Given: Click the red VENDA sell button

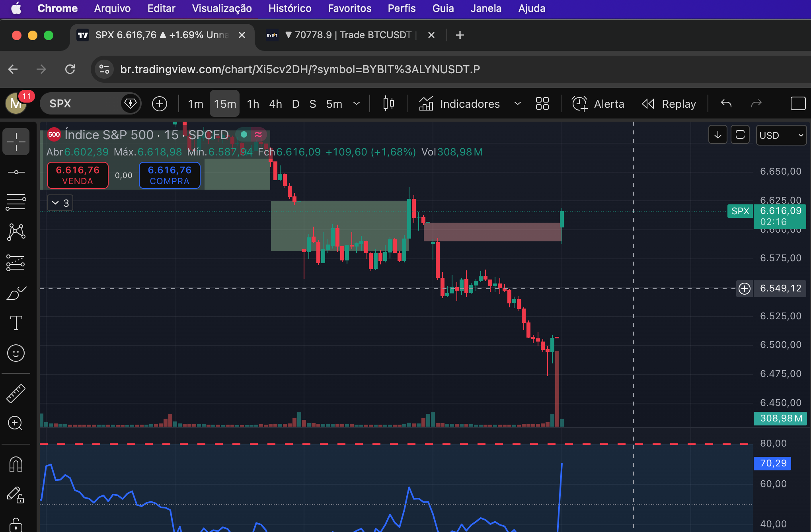Looking at the screenshot, I should pyautogui.click(x=78, y=175).
